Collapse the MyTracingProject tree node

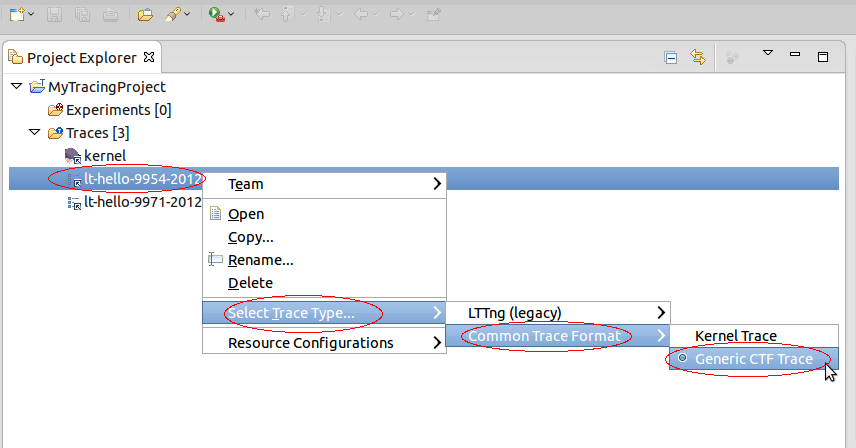(16, 87)
